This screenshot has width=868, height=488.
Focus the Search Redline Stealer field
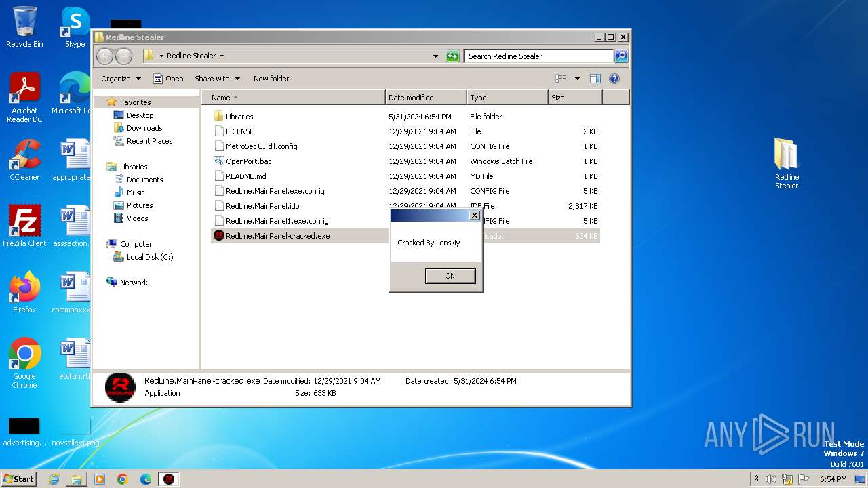point(538,56)
